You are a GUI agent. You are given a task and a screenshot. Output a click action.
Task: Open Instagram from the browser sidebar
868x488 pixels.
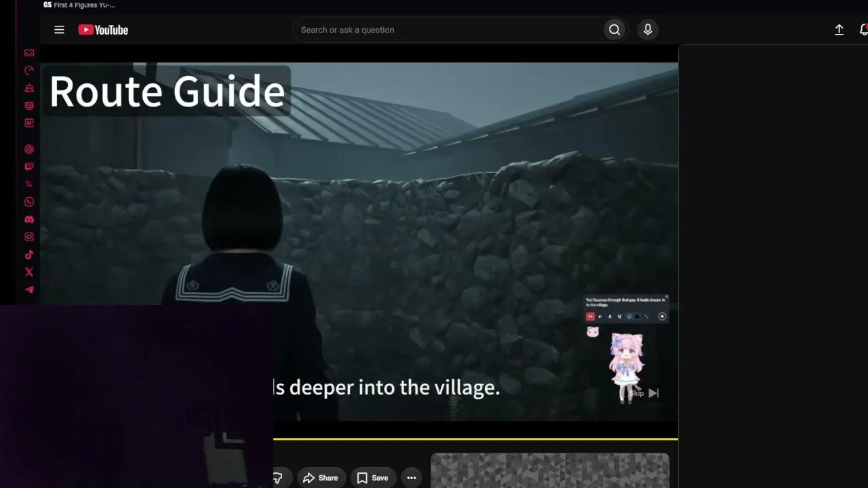(x=29, y=237)
